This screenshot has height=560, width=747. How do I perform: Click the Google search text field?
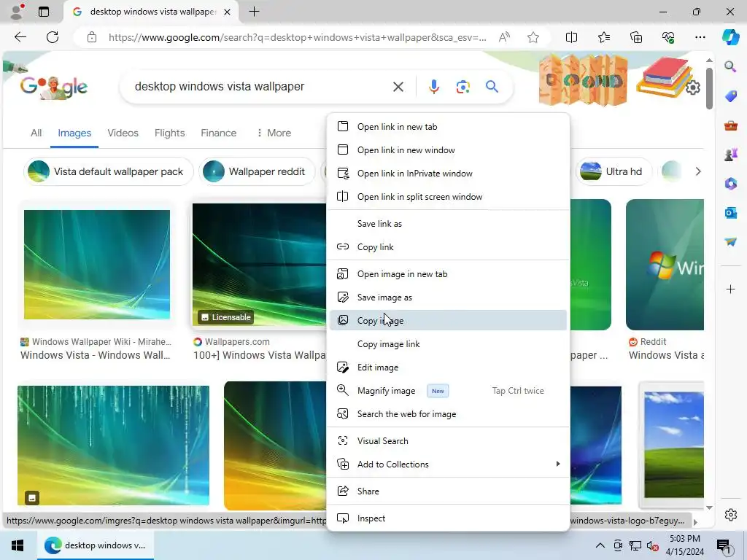[260, 86]
